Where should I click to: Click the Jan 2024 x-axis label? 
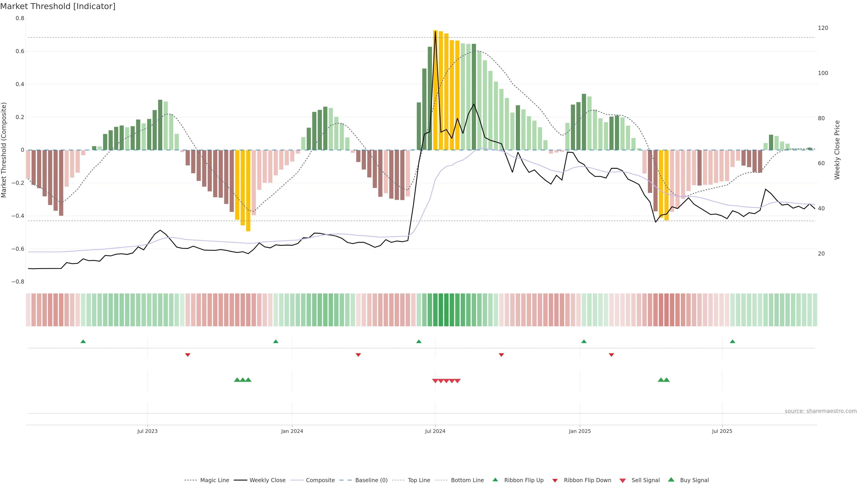[x=292, y=431]
